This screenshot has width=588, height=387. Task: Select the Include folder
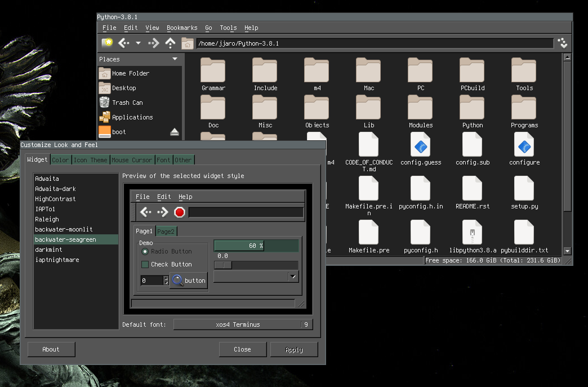click(x=265, y=74)
